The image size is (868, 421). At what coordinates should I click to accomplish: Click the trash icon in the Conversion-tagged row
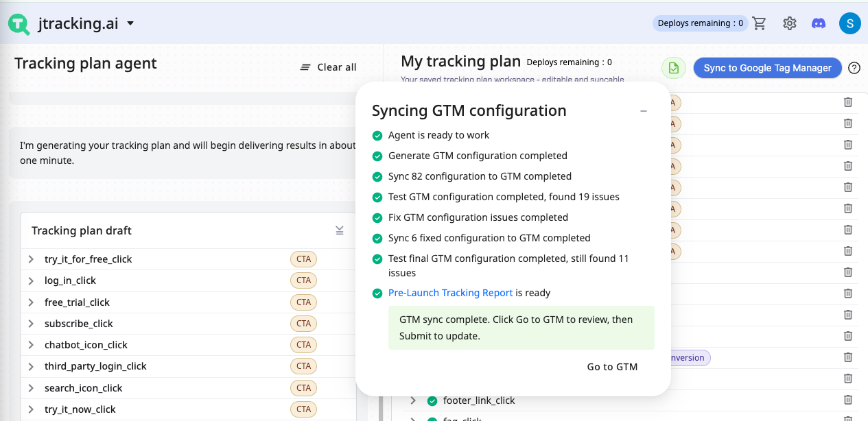click(848, 357)
